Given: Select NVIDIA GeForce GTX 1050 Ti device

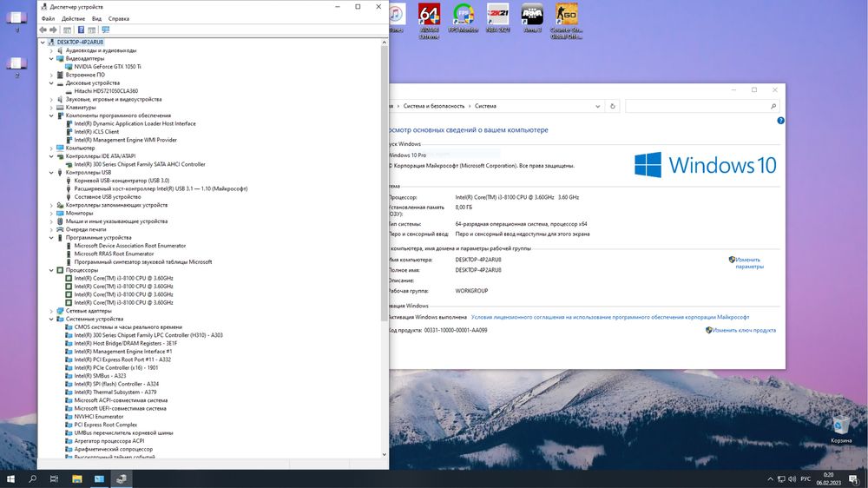Looking at the screenshot, I should point(108,67).
